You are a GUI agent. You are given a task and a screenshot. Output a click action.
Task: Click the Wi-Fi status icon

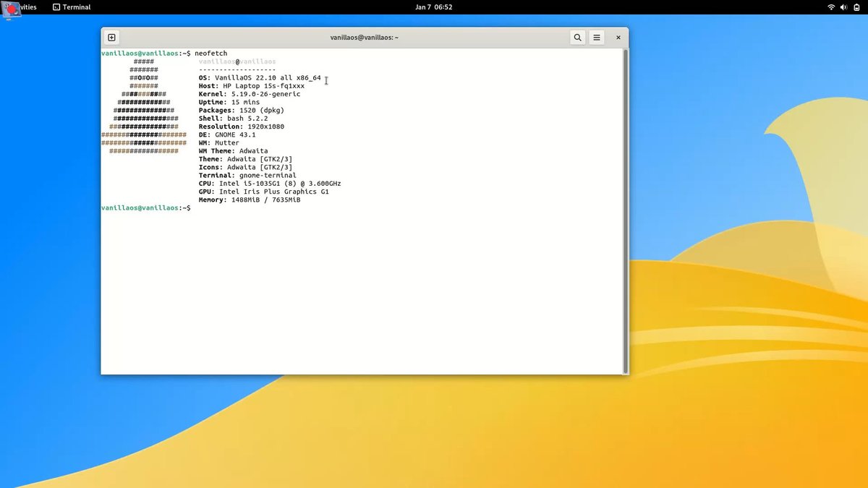832,7
